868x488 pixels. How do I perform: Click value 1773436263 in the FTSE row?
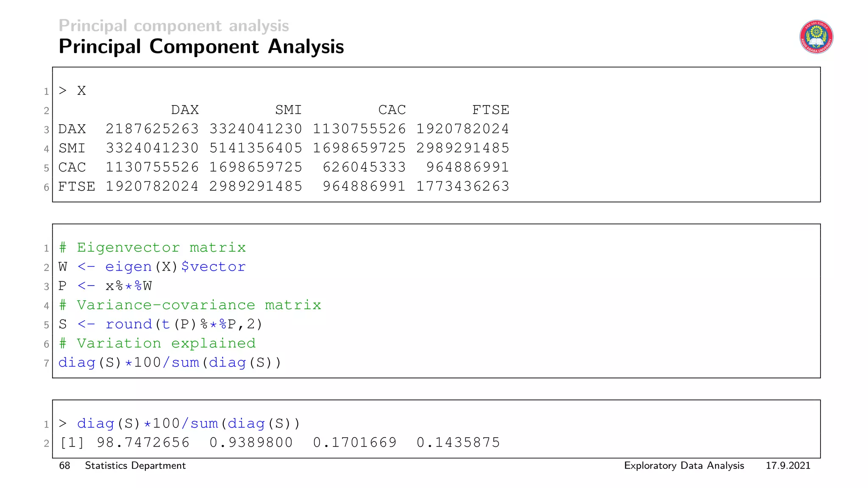pyautogui.click(x=463, y=186)
